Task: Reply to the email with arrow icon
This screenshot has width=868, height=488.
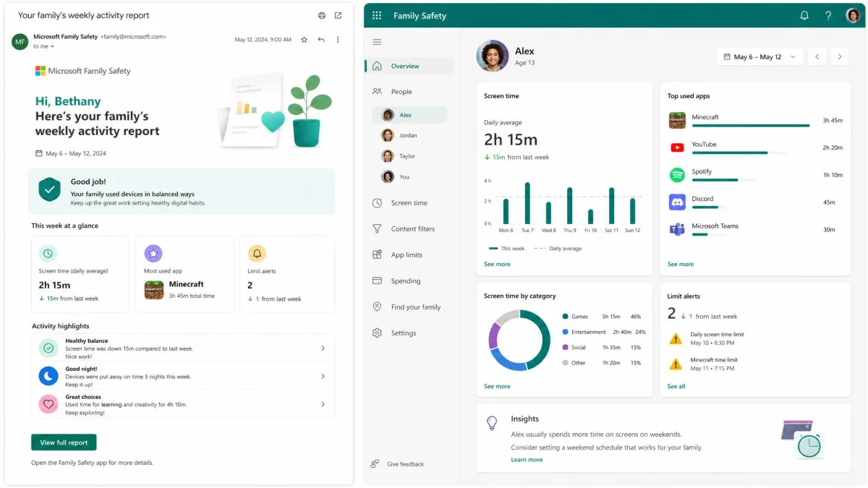Action: click(321, 40)
